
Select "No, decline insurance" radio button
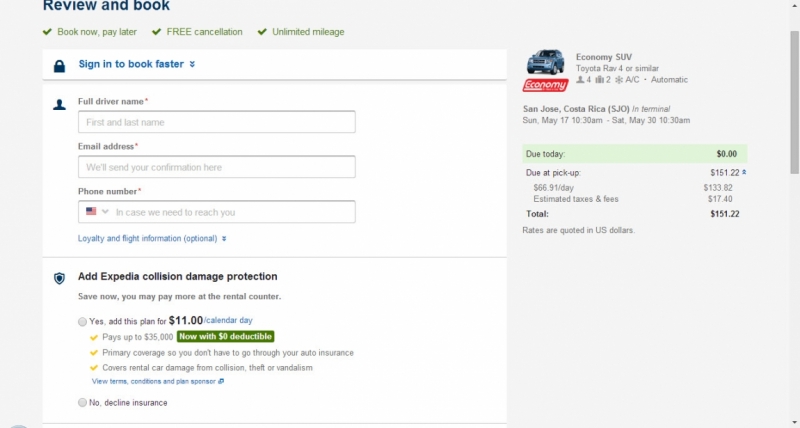tap(83, 403)
